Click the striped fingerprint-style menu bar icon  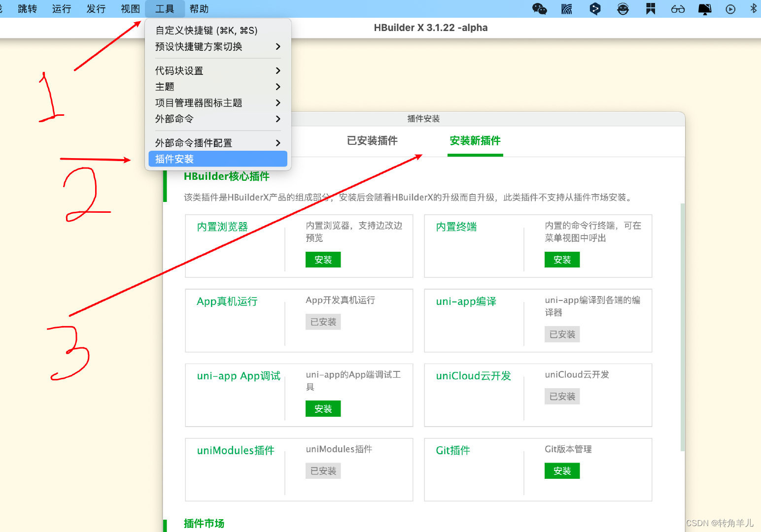coord(567,9)
